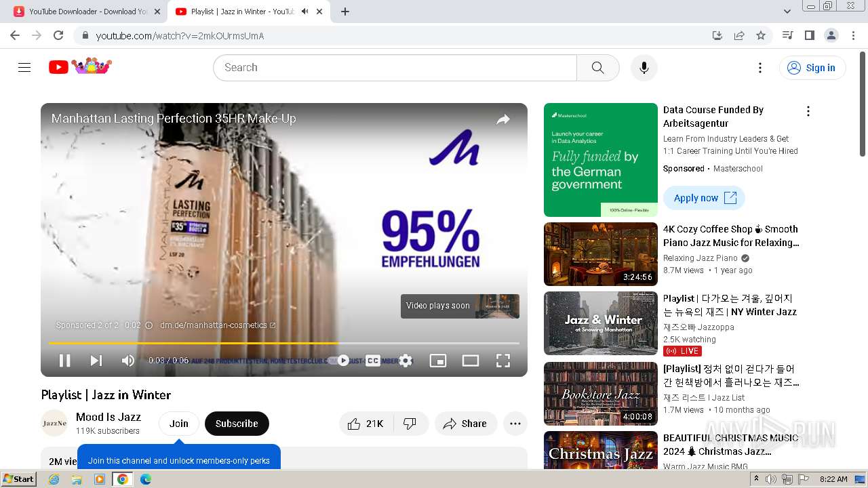Click ad info icon next to Sponsored

click(149, 325)
